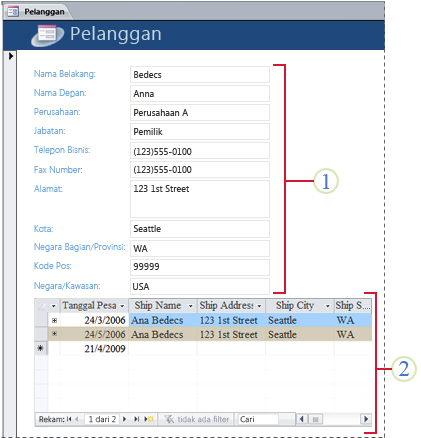Create new blank record in subform navigator
Image resolution: width=421 pixels, height=438 pixels.
click(x=149, y=419)
